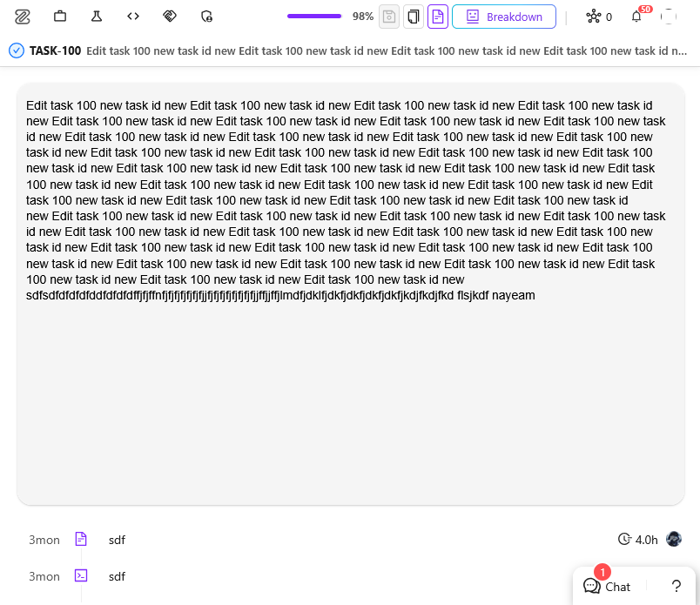This screenshot has width=700, height=605.
Task: Click the 98% percentage label
Action: pyautogui.click(x=363, y=17)
